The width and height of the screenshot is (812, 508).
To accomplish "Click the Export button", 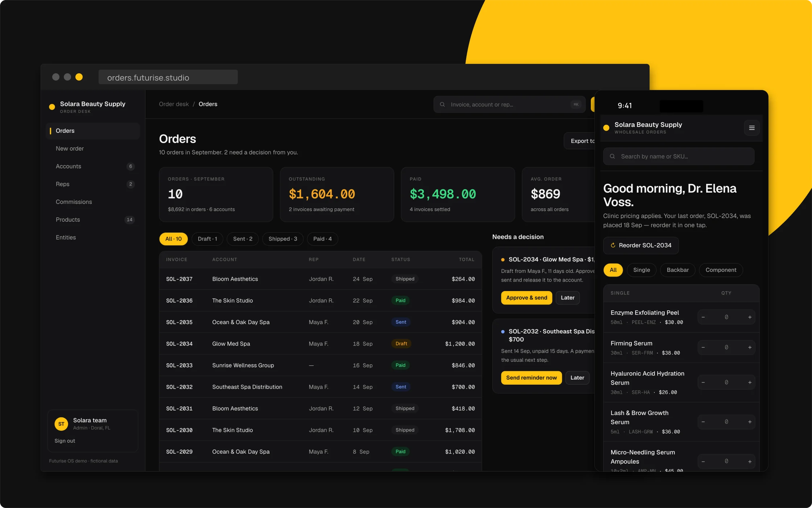I will [x=579, y=141].
